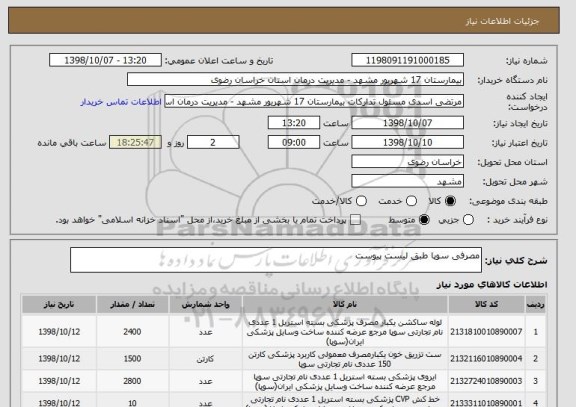Image resolution: width=576 pixels, height=407 pixels.
Task: Click the خط کش CVP item name
Action: (345, 401)
